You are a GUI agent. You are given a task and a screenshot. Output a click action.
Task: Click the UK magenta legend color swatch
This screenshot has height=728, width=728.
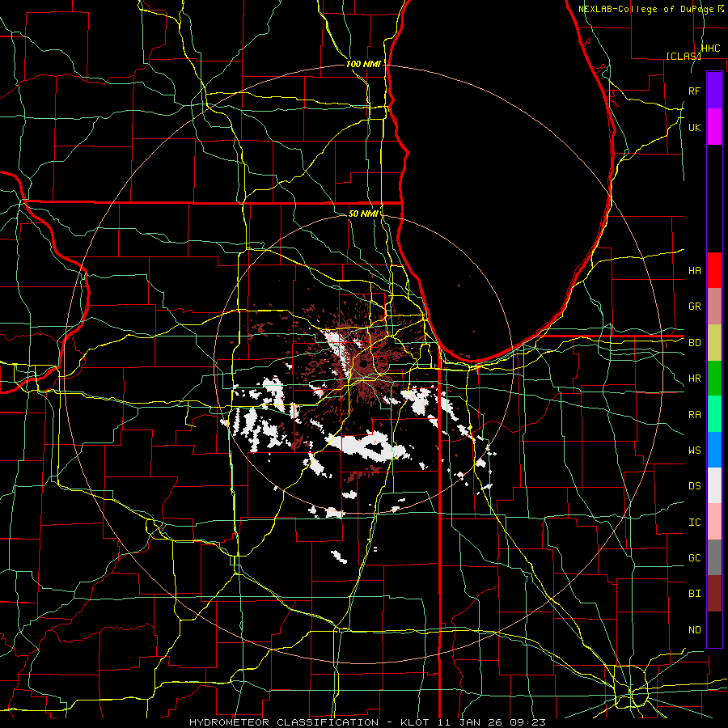pos(714,127)
